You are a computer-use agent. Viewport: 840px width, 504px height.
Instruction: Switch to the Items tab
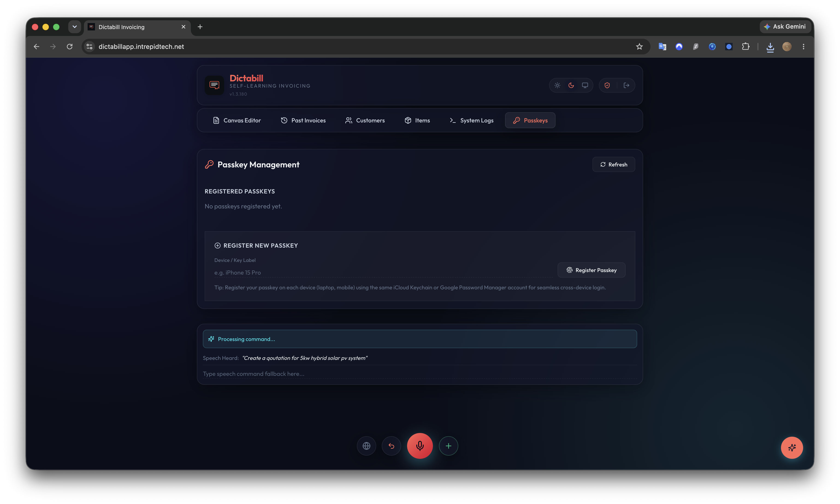[417, 120]
